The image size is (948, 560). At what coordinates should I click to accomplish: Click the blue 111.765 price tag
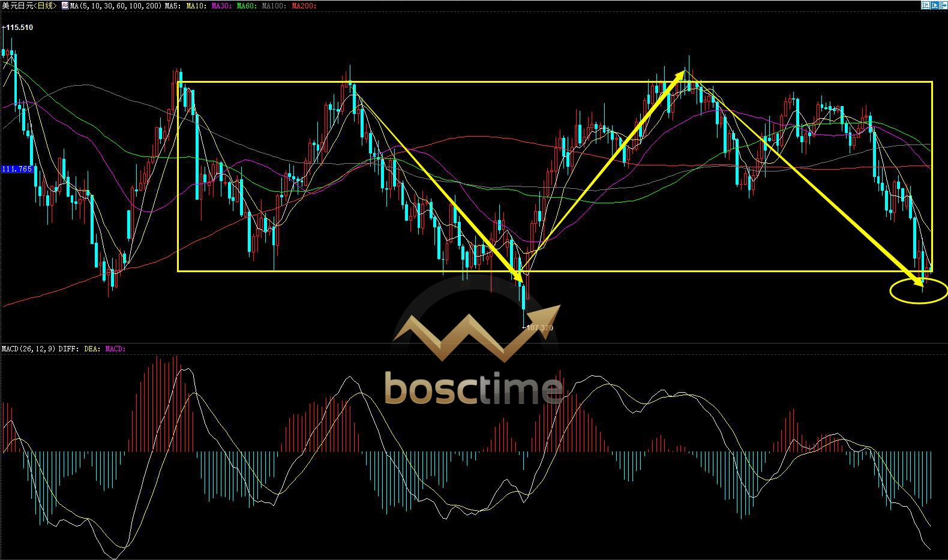click(x=17, y=170)
